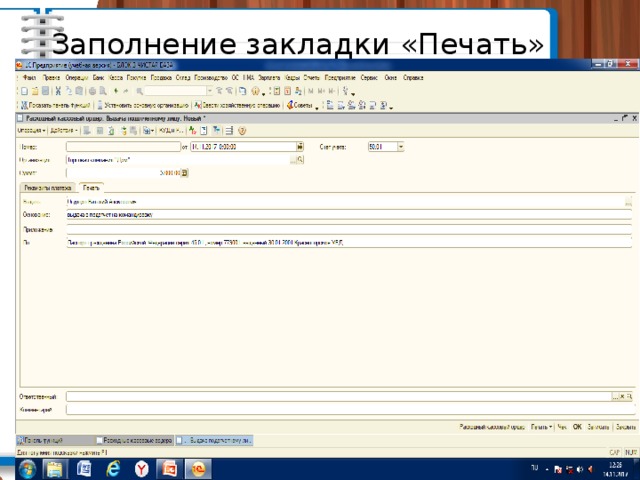Click the orange help icon in document toolbar
The height and width of the screenshot is (480, 640).
242,131
